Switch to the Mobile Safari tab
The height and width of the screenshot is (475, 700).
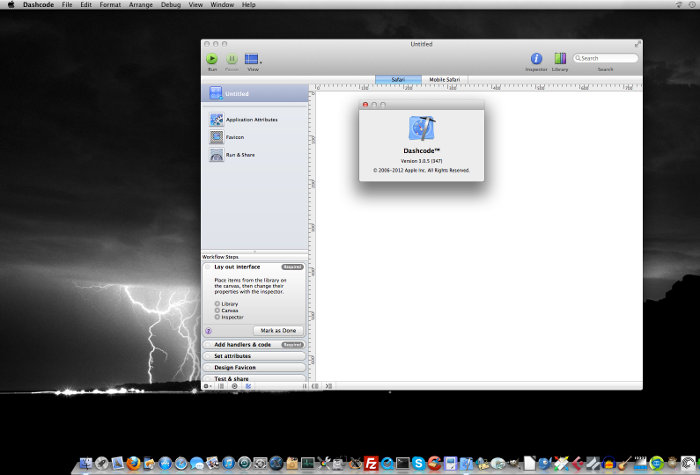[x=445, y=79]
